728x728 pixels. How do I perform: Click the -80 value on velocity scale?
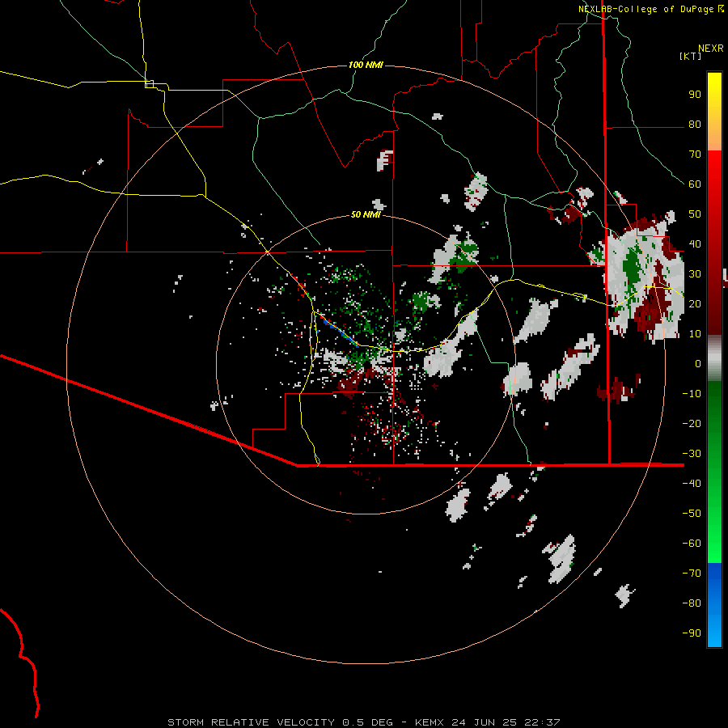point(692,603)
